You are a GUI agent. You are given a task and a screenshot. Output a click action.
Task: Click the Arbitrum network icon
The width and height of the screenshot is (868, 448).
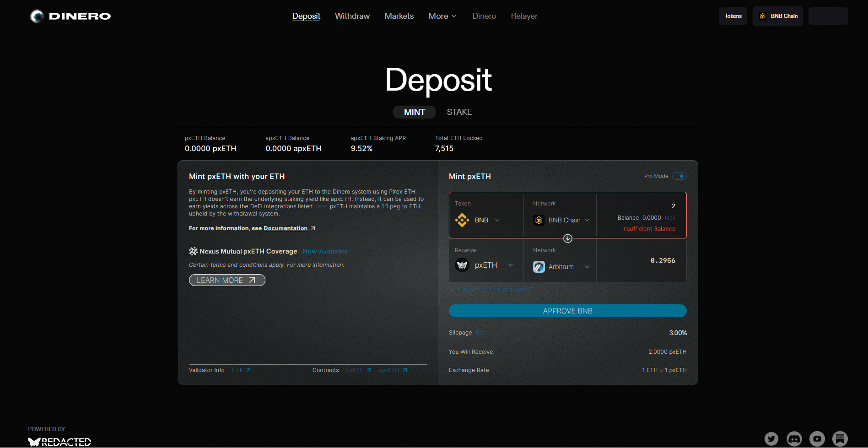(x=539, y=267)
